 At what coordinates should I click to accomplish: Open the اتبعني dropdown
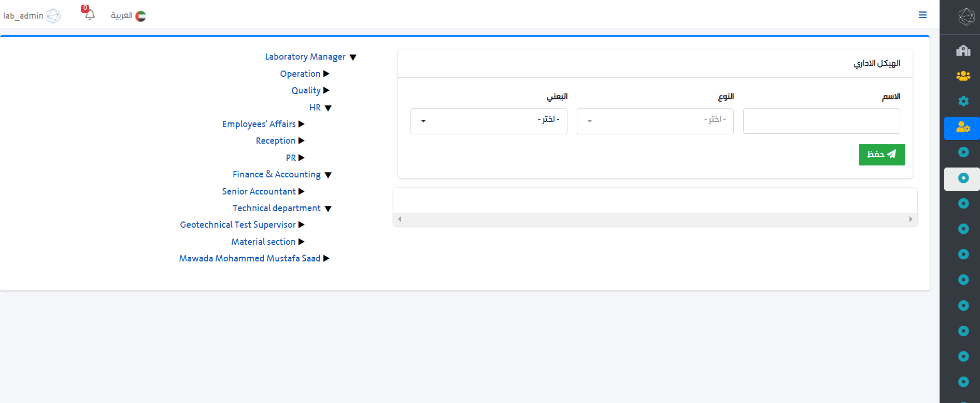pyautogui.click(x=489, y=121)
